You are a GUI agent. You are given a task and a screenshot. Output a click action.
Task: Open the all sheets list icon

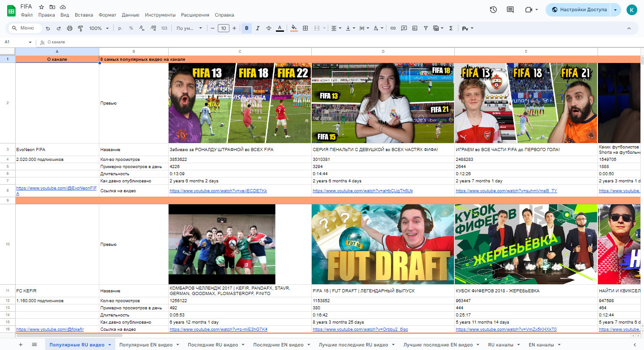point(34,345)
